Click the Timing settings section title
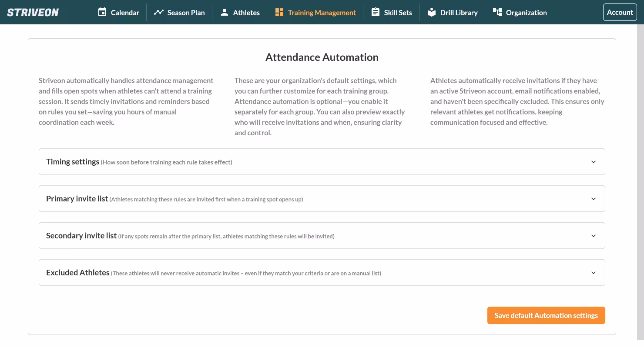This screenshot has height=348, width=644. pyautogui.click(x=73, y=162)
